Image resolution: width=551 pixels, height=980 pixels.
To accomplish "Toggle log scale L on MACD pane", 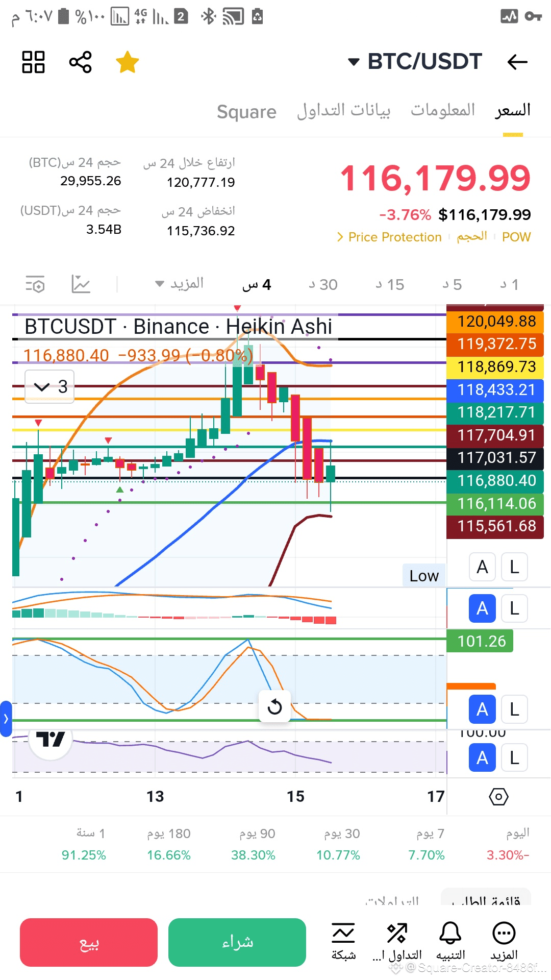I will pyautogui.click(x=514, y=608).
